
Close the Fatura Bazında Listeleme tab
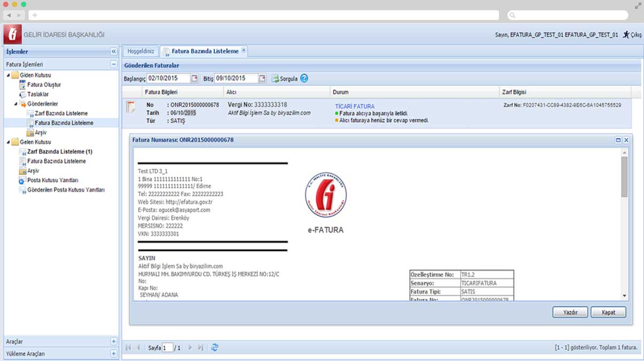pyautogui.click(x=243, y=50)
